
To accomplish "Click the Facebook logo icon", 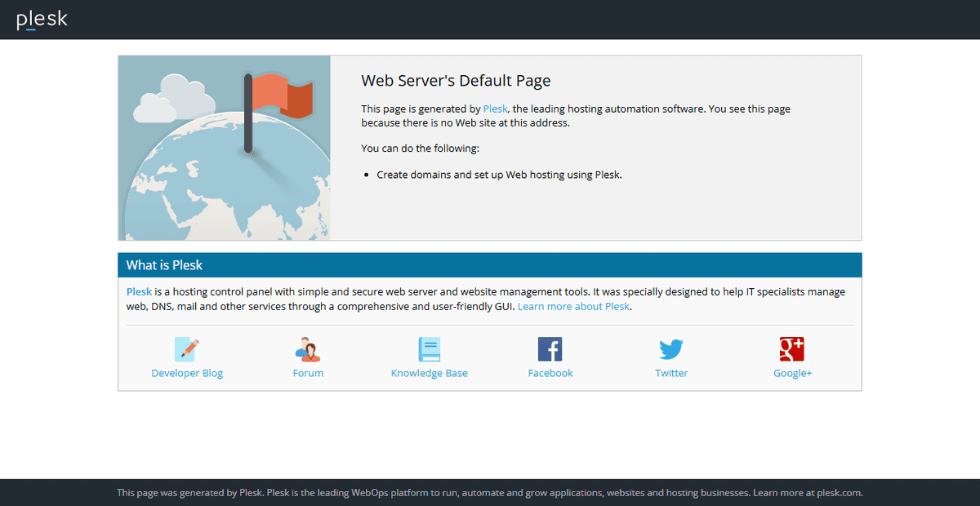I will click(550, 349).
